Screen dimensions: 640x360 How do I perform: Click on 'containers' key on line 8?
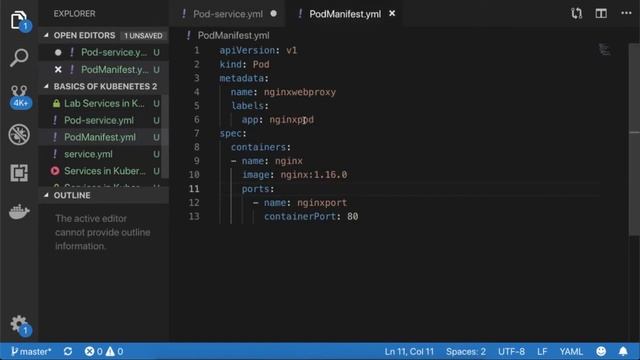tap(258, 147)
